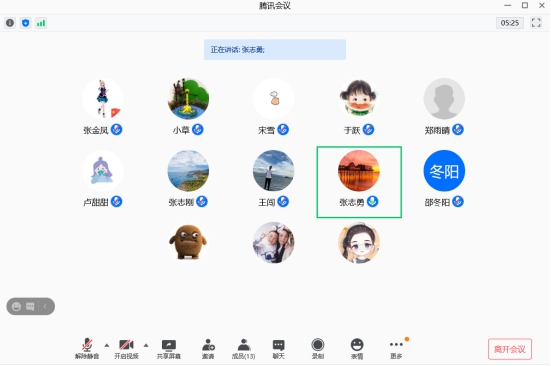The height and width of the screenshot is (366, 551).
Task: Click the smiley icon in floating pill
Action: pos(17,307)
